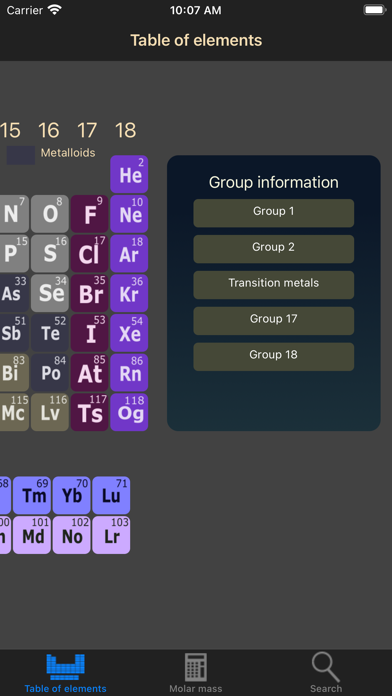
Task: Open the Search tab
Action: point(326,673)
